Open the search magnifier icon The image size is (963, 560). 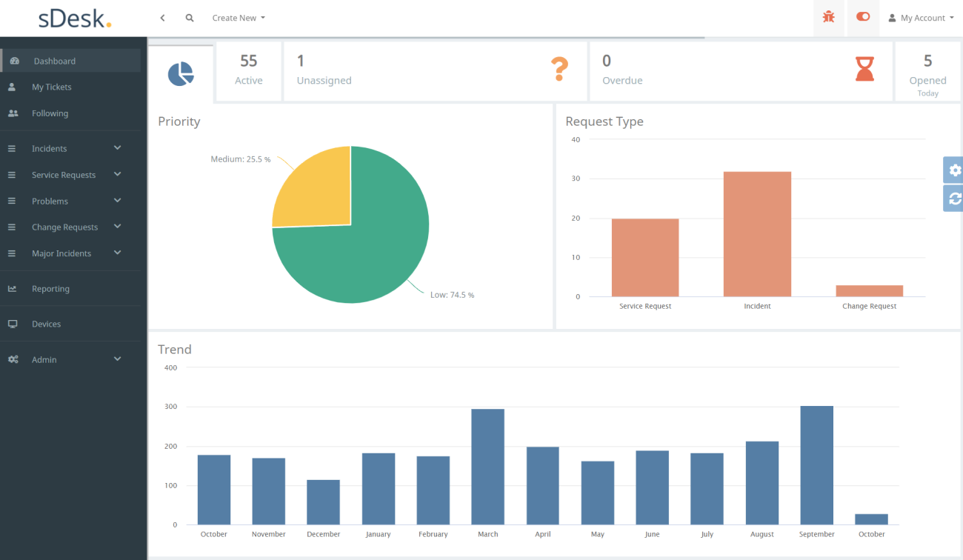(190, 17)
